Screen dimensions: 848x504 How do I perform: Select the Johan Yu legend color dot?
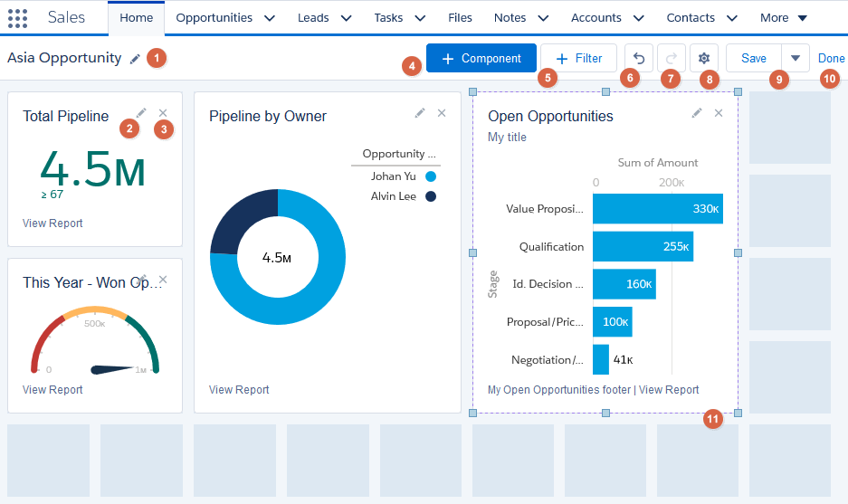pos(431,176)
